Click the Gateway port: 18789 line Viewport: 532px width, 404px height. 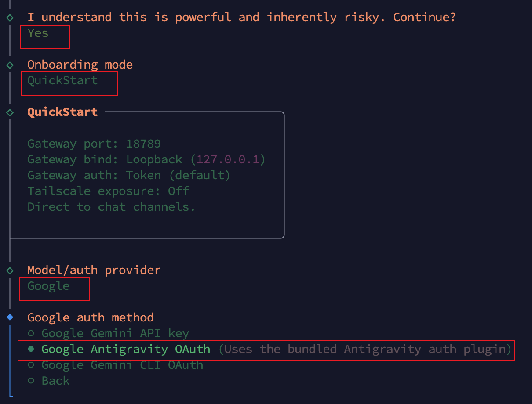coord(94,144)
